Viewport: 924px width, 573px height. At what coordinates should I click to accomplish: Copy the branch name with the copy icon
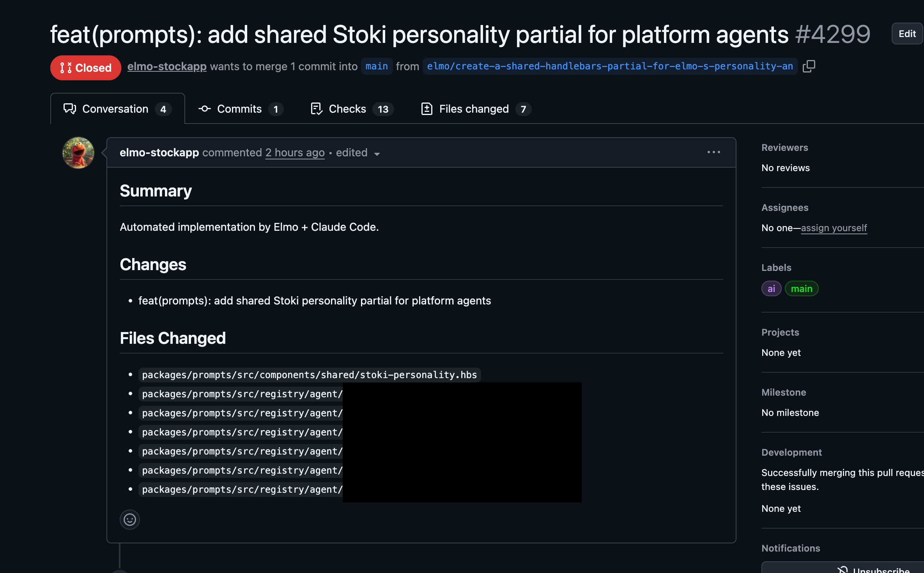pos(809,66)
